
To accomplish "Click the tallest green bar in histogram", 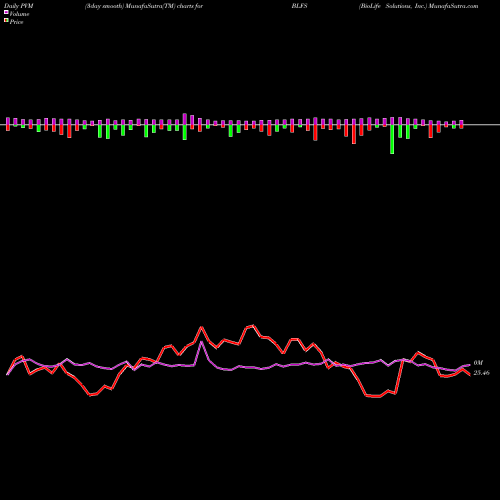I will point(392,139).
